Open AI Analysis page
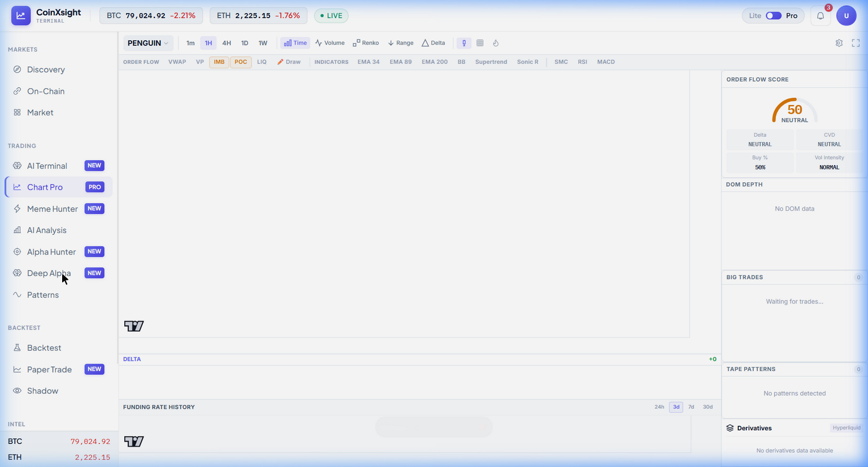The width and height of the screenshot is (868, 467). click(59, 230)
